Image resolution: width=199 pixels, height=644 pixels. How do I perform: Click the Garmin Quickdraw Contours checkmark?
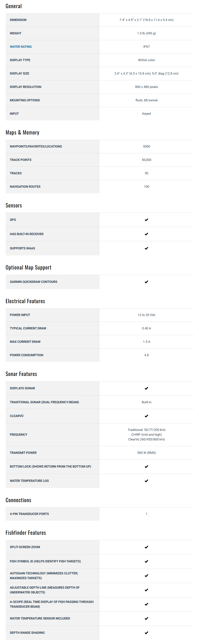[x=146, y=282]
